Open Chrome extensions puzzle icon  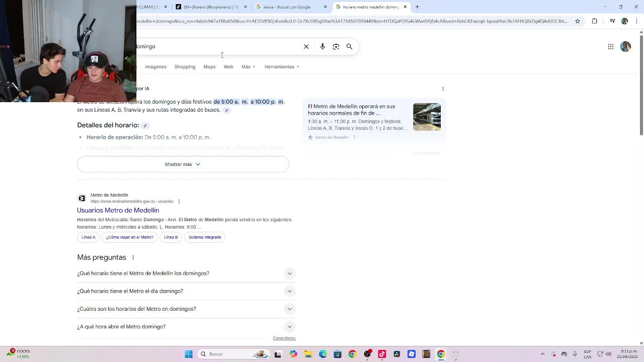point(595,21)
